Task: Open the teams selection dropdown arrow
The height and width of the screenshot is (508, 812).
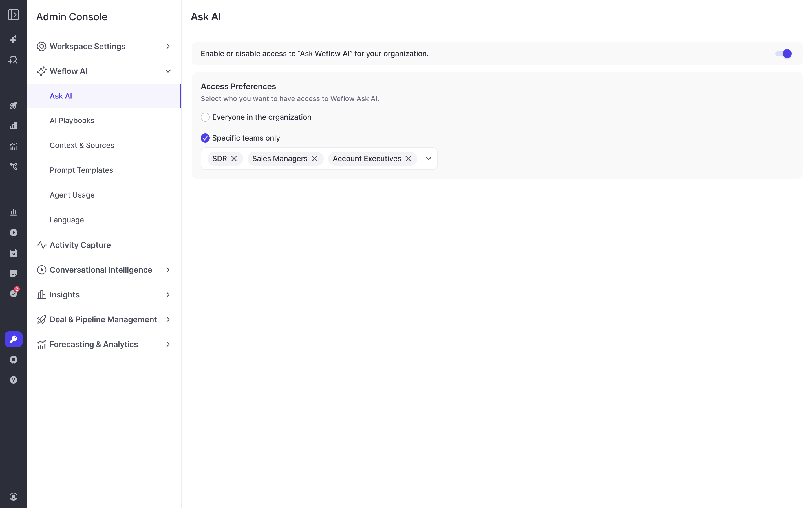Action: [x=429, y=159]
